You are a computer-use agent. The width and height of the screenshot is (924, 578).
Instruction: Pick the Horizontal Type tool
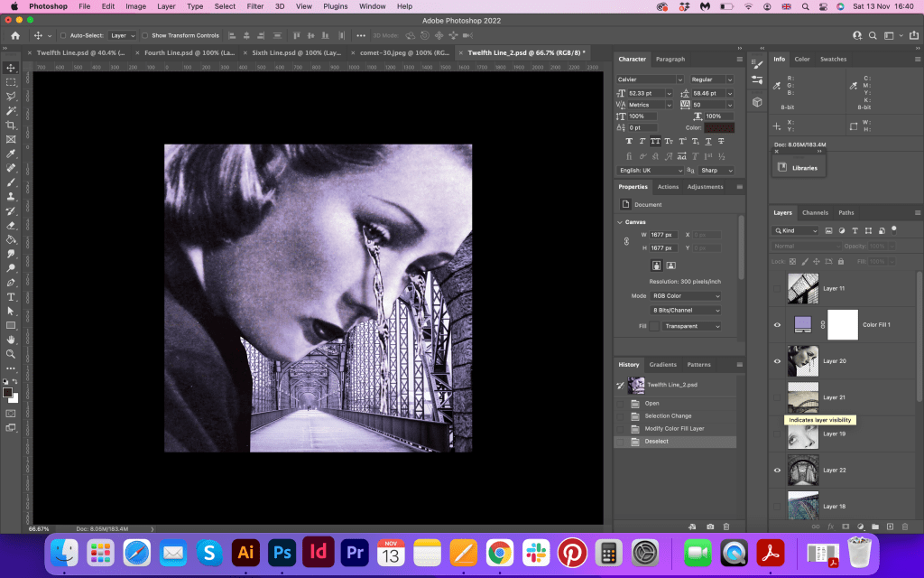[11, 296]
